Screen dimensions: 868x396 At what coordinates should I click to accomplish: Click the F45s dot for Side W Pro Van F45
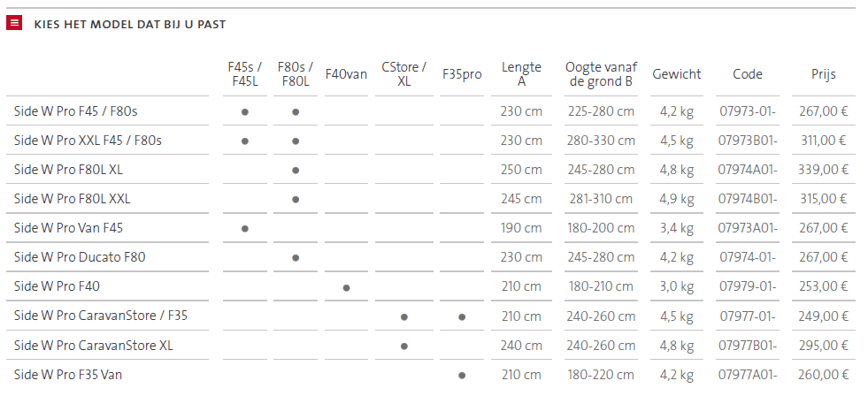(245, 228)
